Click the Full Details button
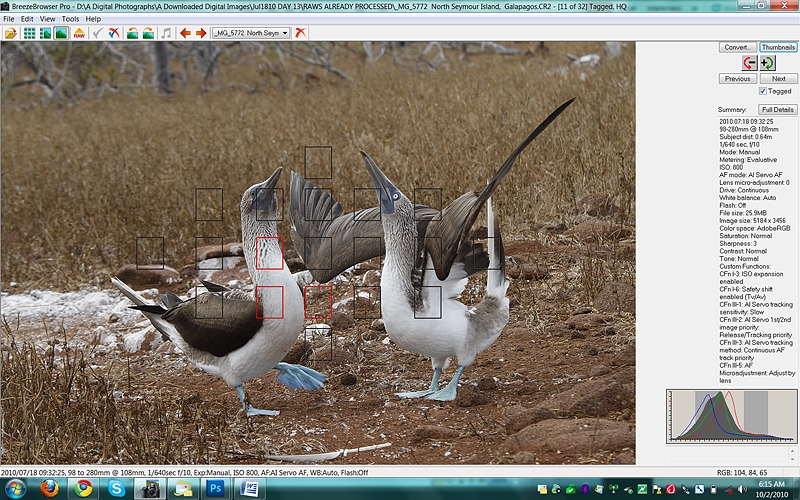The image size is (800, 500). point(778,110)
